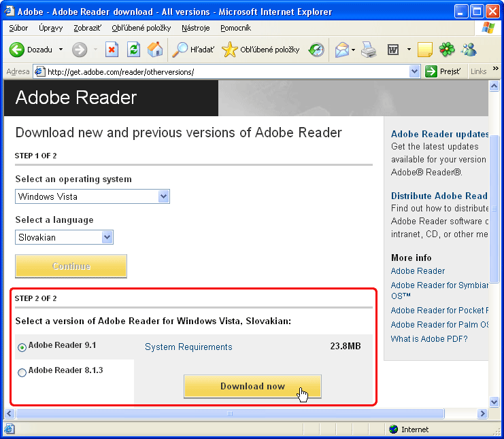Click the Edit with Word icon
504x439 pixels.
(393, 50)
